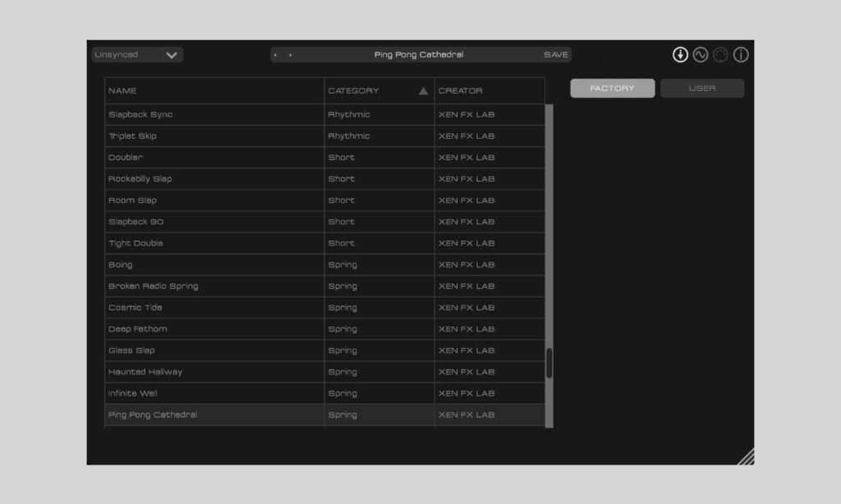841x504 pixels.
Task: Click the window resize grip corner
Action: [x=746, y=457]
